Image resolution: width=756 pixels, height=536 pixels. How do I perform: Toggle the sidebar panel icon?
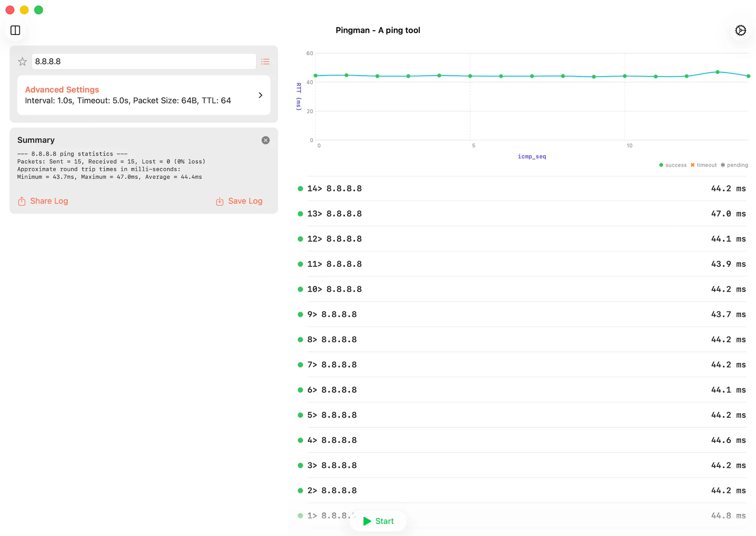(16, 30)
